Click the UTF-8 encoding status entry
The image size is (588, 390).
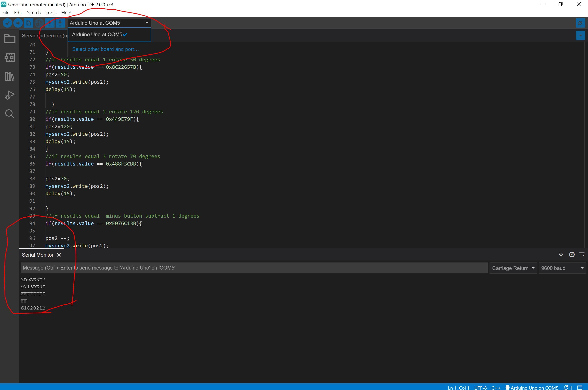tap(480, 387)
